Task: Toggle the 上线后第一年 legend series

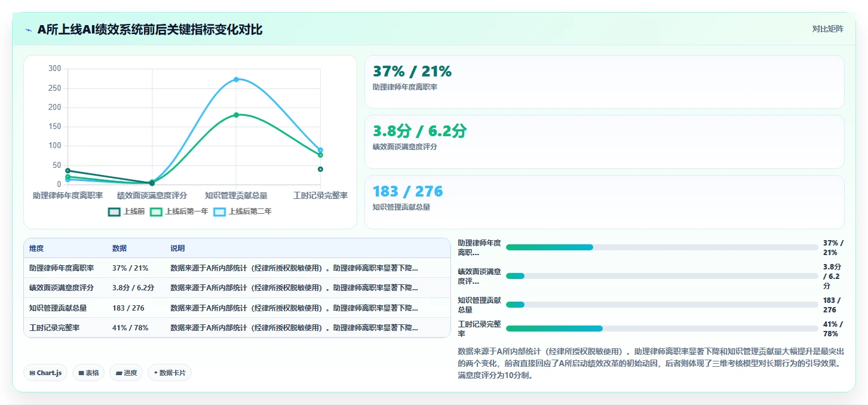Action: pos(179,211)
